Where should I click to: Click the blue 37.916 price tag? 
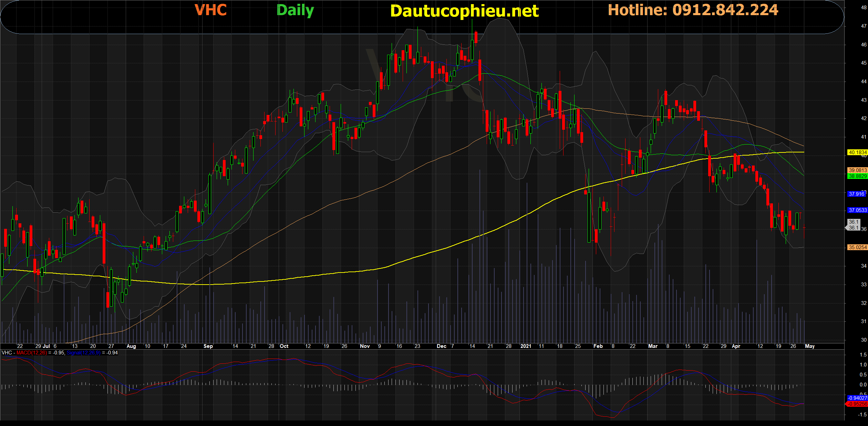pos(856,194)
